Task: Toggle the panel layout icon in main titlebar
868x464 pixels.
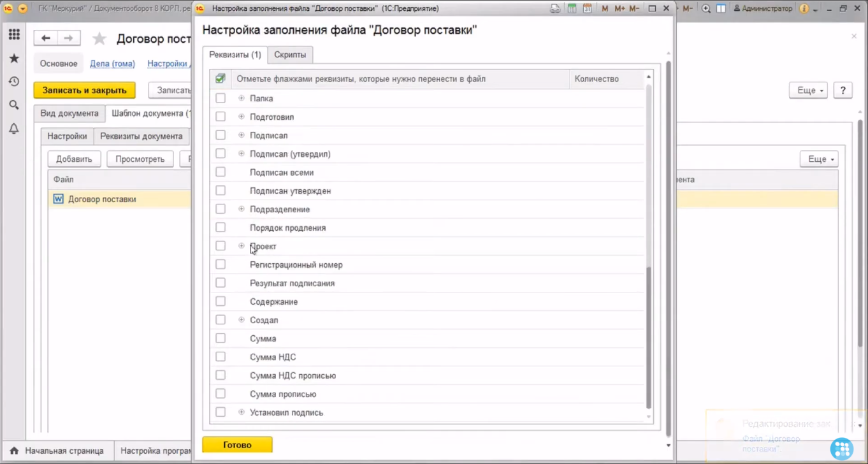Action: 721,9
